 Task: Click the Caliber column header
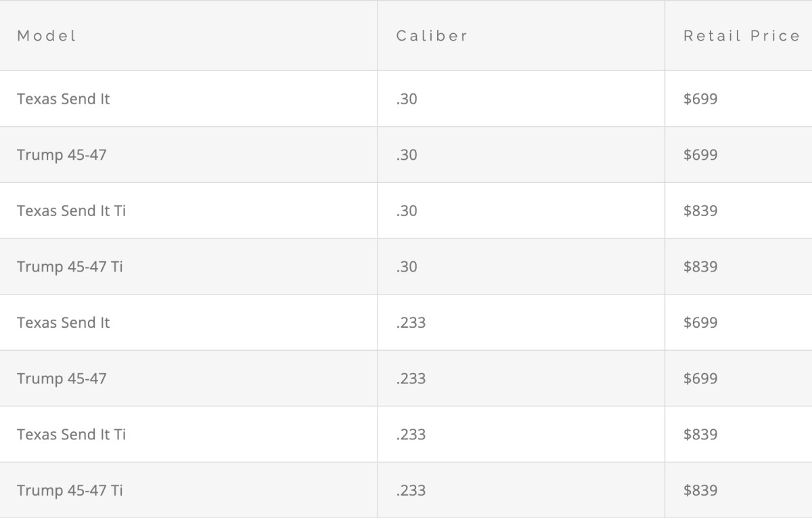click(x=432, y=36)
